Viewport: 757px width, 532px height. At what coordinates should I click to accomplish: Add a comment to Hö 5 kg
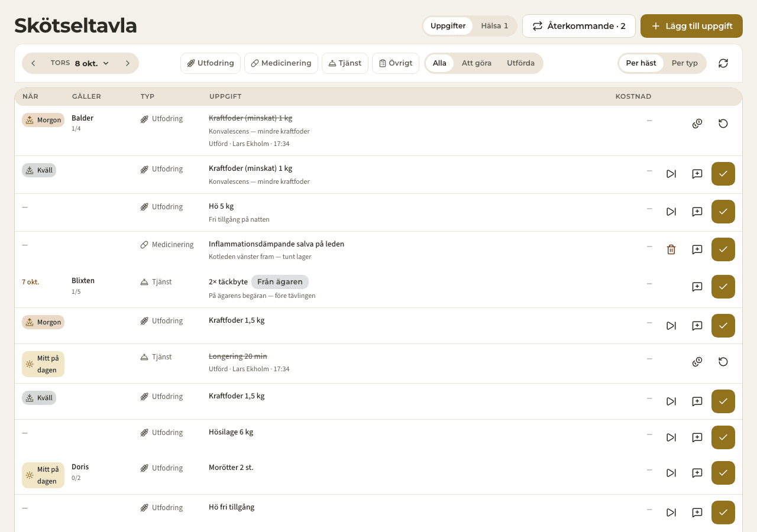click(x=697, y=212)
